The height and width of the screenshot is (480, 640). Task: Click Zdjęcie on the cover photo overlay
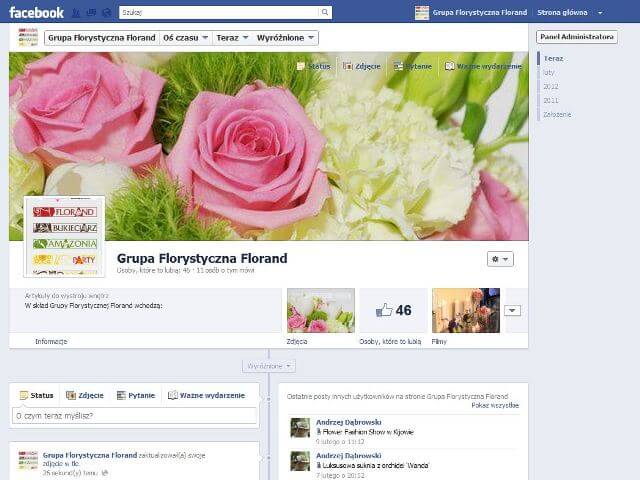coord(362,66)
